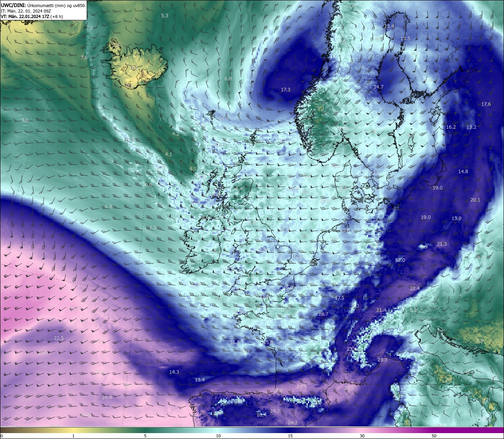Click the light cyan 10 mm section of color scale

218,430
